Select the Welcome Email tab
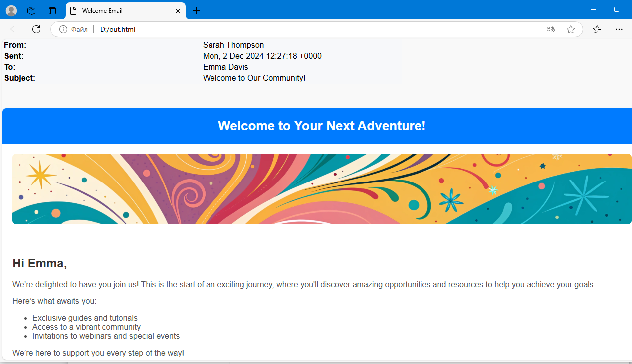This screenshot has height=364, width=632. pyautogui.click(x=120, y=11)
